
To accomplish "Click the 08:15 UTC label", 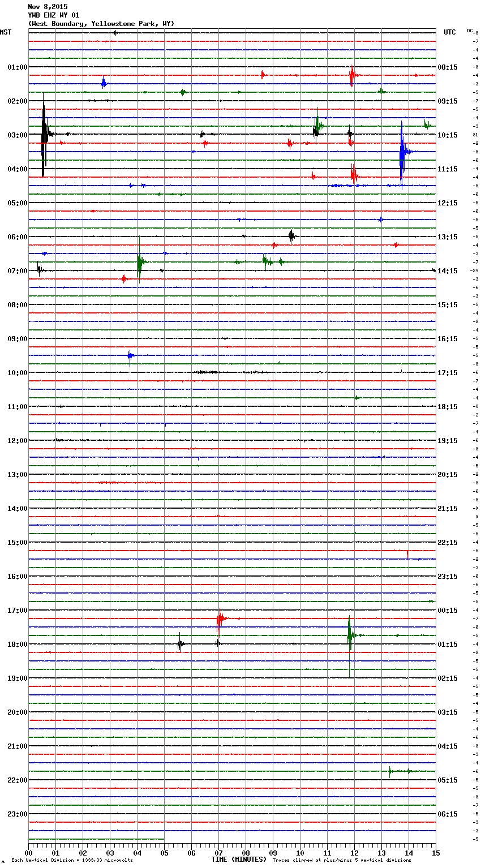I will tap(448, 67).
